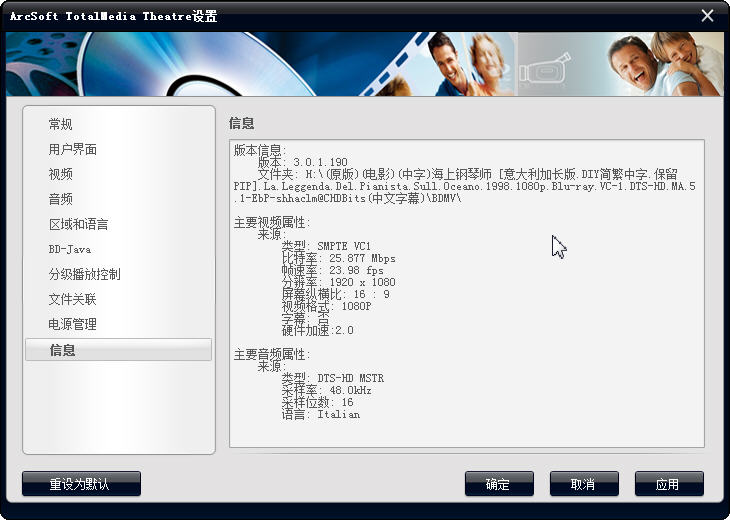
Task: Click the 屏幕纵横比 16 : 9 line
Action: 336,294
